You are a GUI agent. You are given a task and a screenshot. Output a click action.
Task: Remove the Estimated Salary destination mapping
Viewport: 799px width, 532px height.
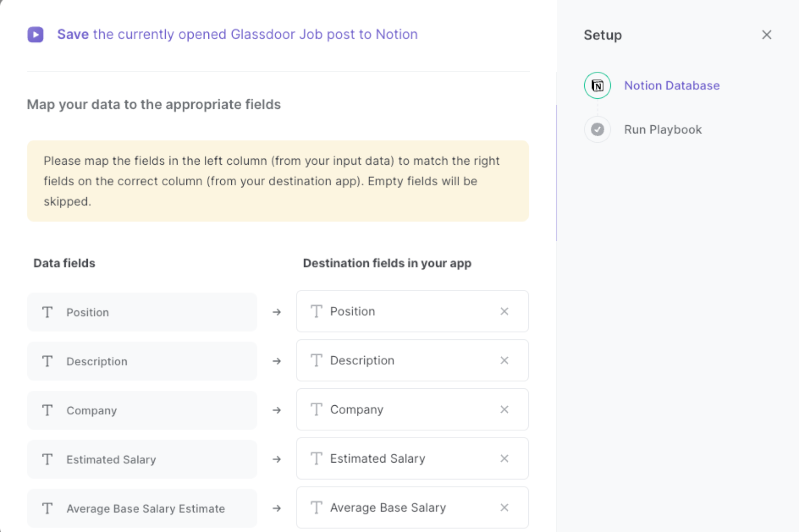[x=504, y=459]
